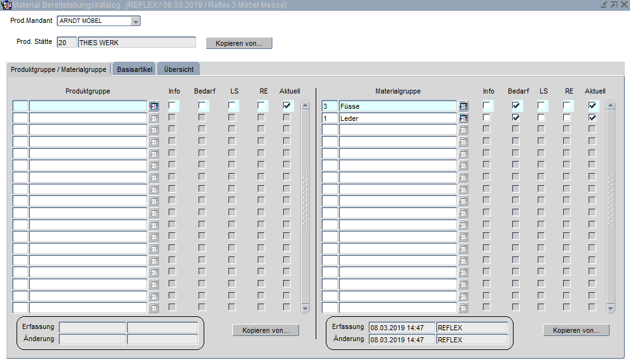Open the Prod.Mandant dropdown
This screenshot has height=364, width=630.
pos(135,21)
